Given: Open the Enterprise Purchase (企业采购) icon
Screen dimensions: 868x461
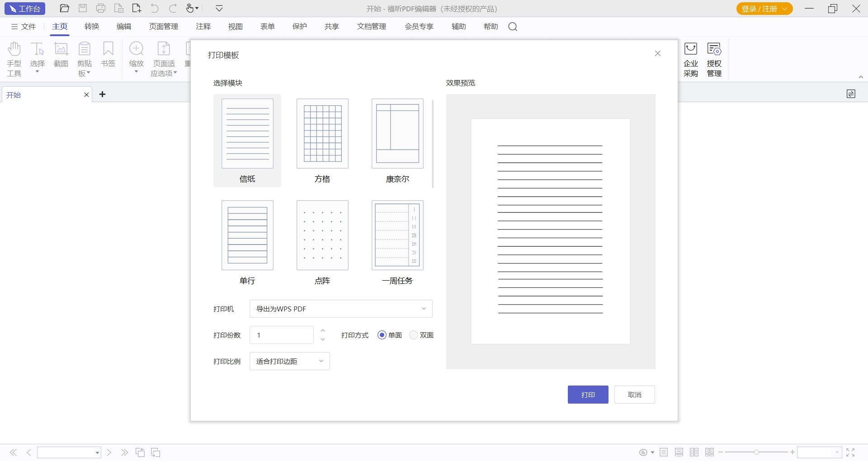Looking at the screenshot, I should click(x=690, y=49).
